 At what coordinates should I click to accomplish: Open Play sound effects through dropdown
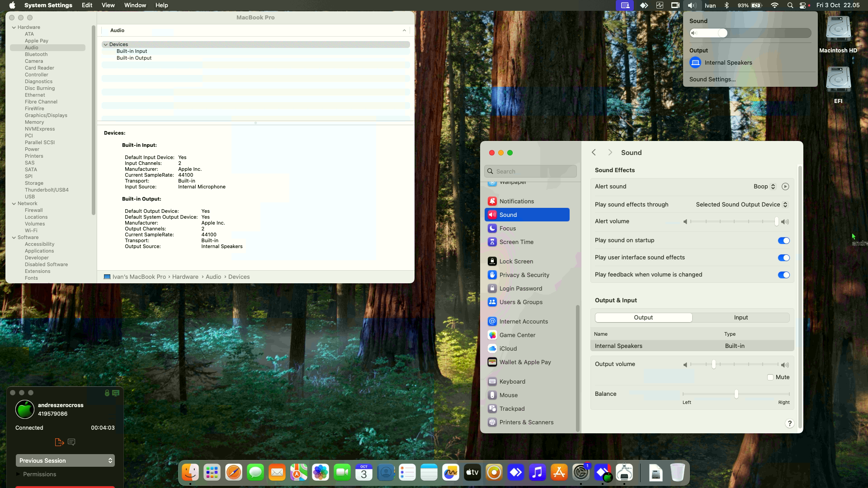[742, 205]
